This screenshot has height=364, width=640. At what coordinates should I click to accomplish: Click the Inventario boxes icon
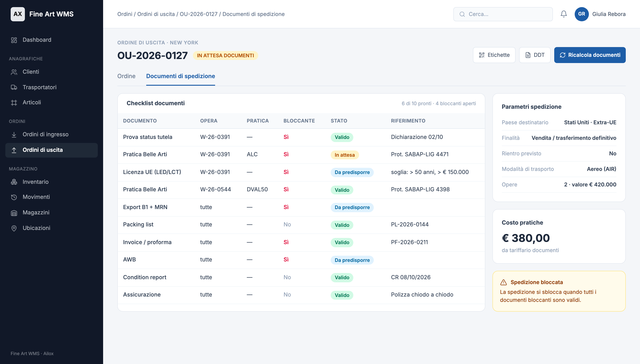(14, 182)
